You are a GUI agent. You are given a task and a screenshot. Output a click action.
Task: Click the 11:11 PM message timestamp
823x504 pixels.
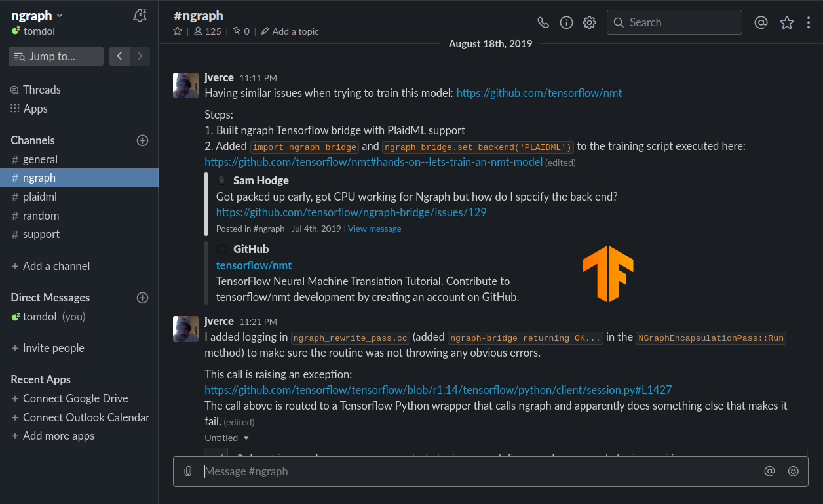(x=258, y=78)
